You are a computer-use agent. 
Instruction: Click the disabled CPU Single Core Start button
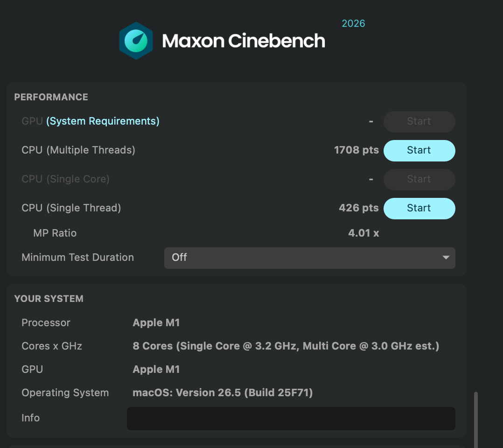click(x=419, y=179)
